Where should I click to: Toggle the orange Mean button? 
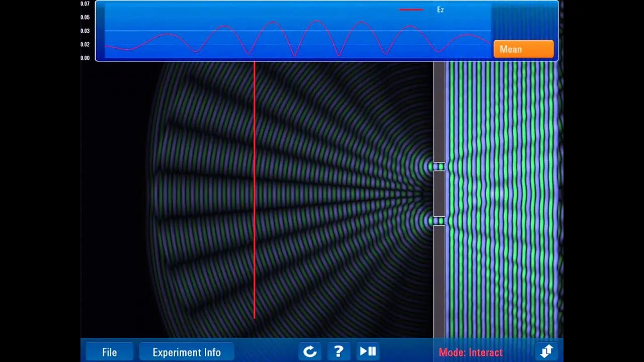pyautogui.click(x=523, y=49)
